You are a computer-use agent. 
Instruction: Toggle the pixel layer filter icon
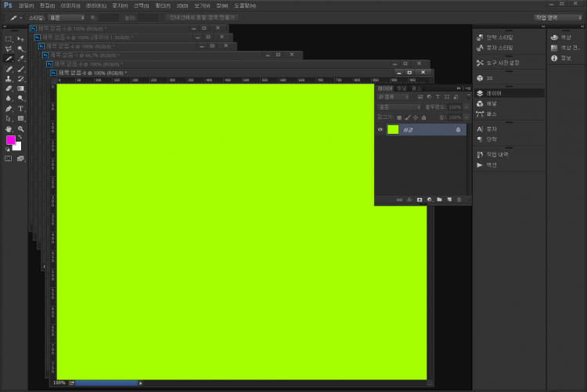pos(419,96)
